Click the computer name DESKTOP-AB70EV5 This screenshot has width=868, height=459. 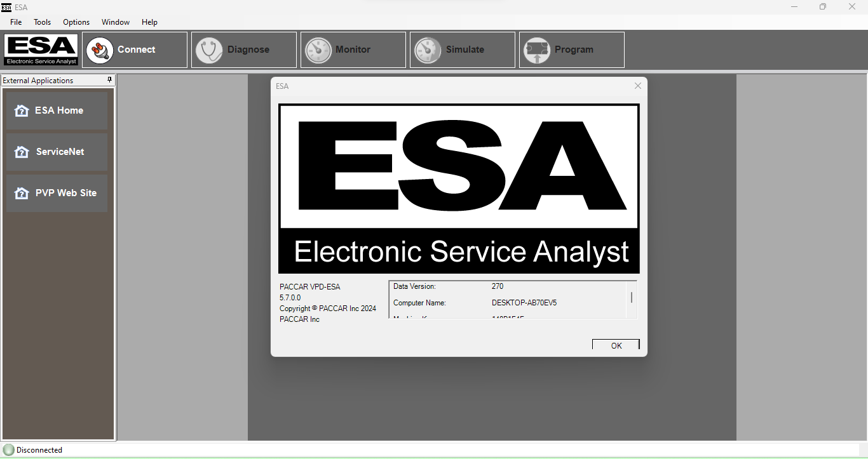[x=524, y=303]
